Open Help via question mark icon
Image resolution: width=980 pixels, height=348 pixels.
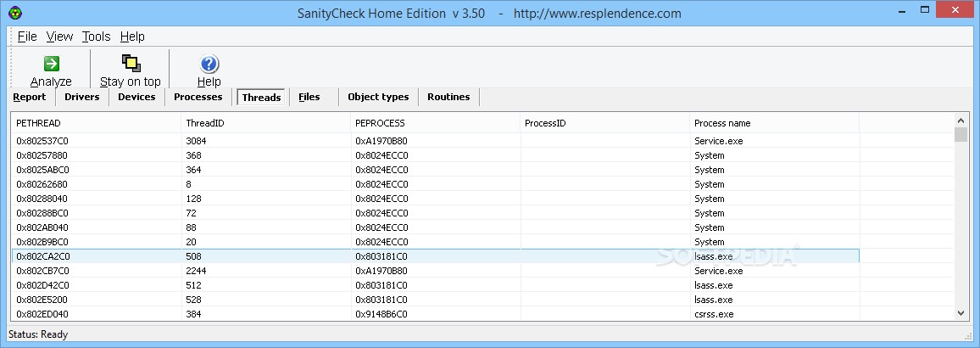coord(209,63)
